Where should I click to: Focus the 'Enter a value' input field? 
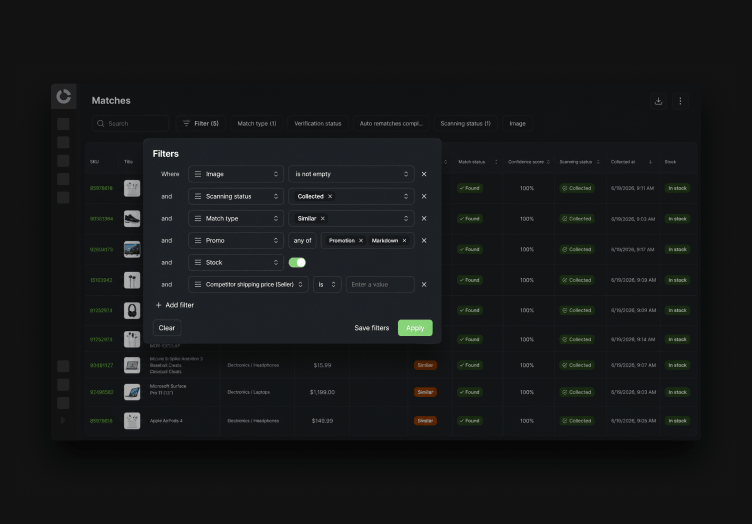pos(380,285)
